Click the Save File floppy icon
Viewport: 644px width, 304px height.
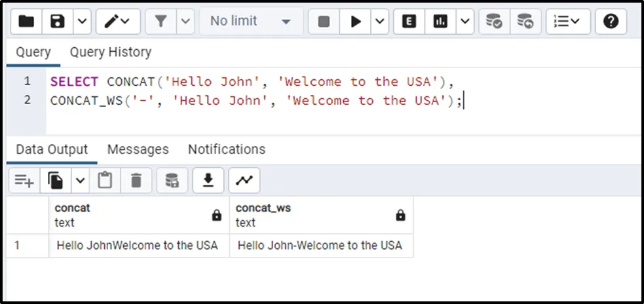point(58,22)
